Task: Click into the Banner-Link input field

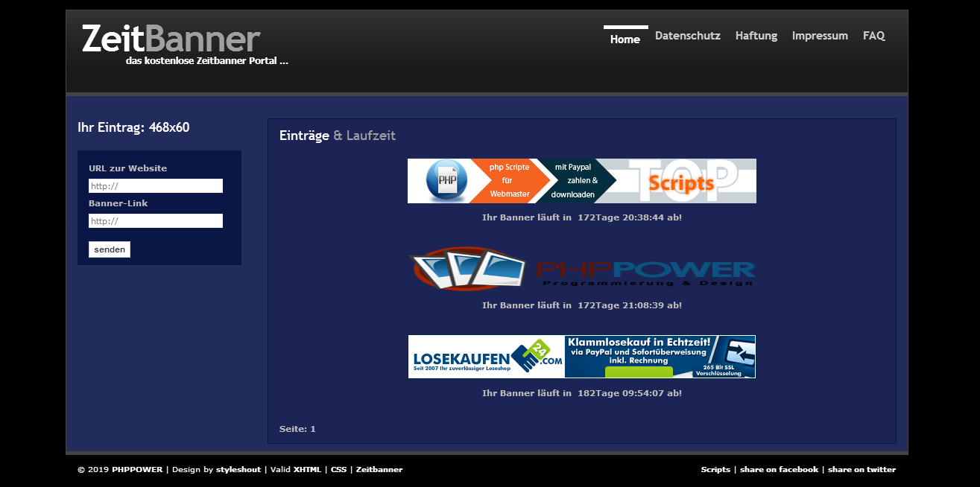Action: [155, 221]
